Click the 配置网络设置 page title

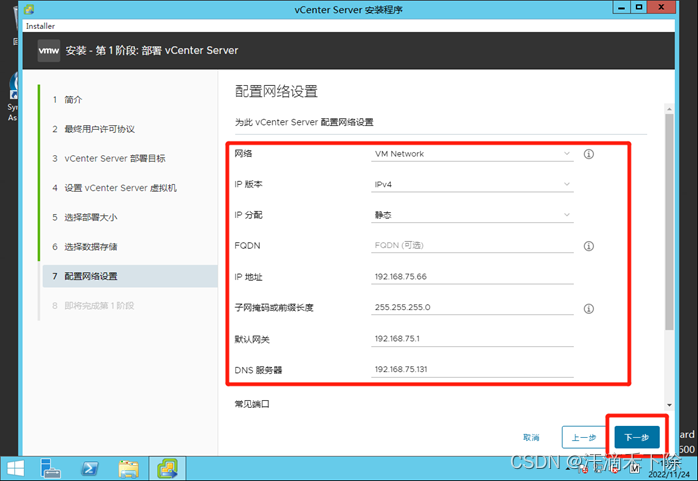click(276, 91)
